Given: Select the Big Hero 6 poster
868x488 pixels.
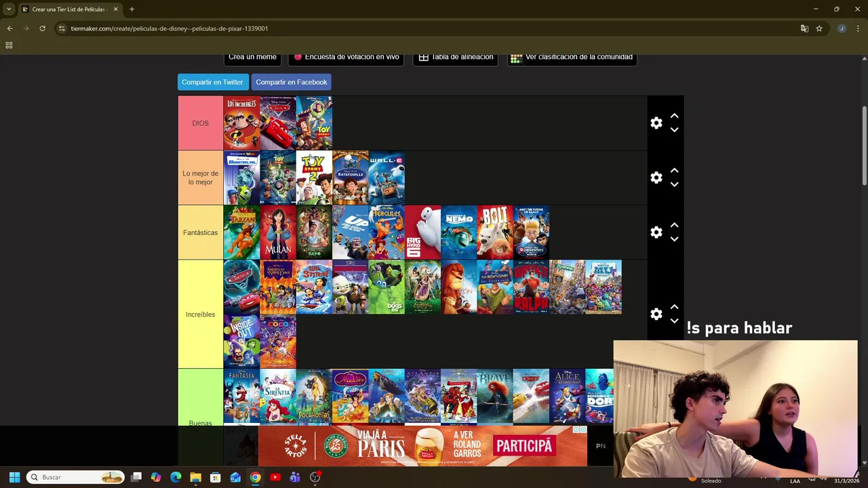Looking at the screenshot, I should (x=423, y=232).
